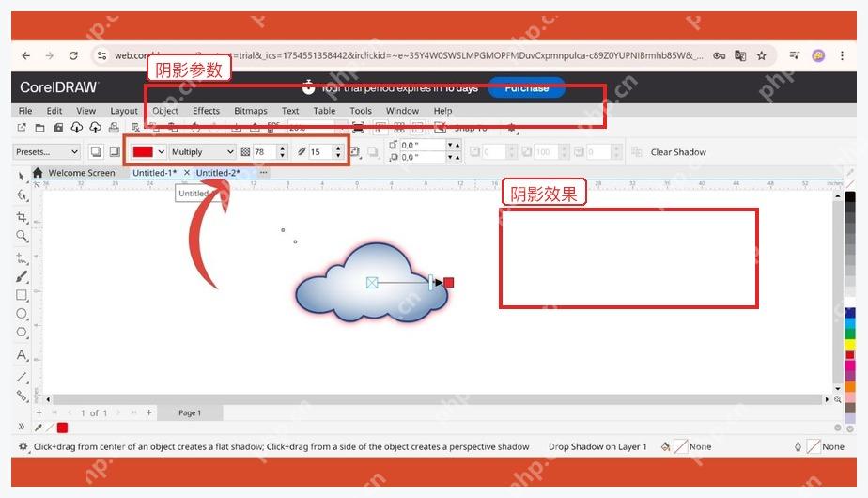Click the Clear Shadow button
The height and width of the screenshot is (498, 868).
point(678,152)
